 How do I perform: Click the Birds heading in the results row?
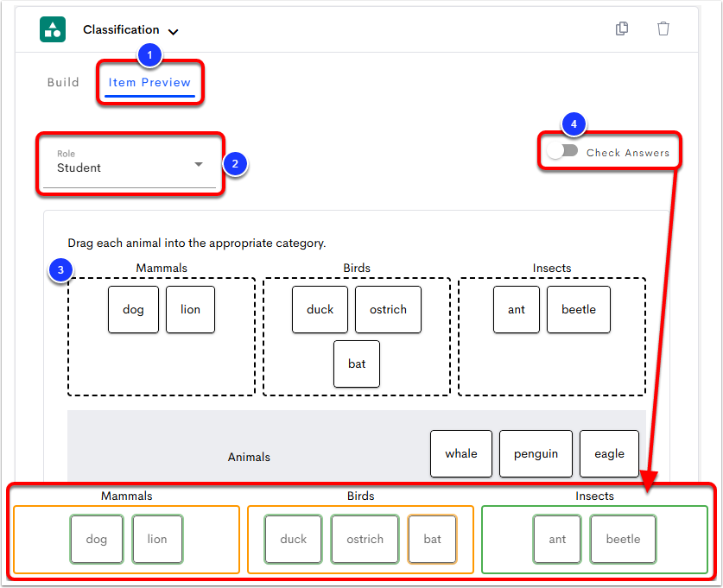[x=360, y=496]
